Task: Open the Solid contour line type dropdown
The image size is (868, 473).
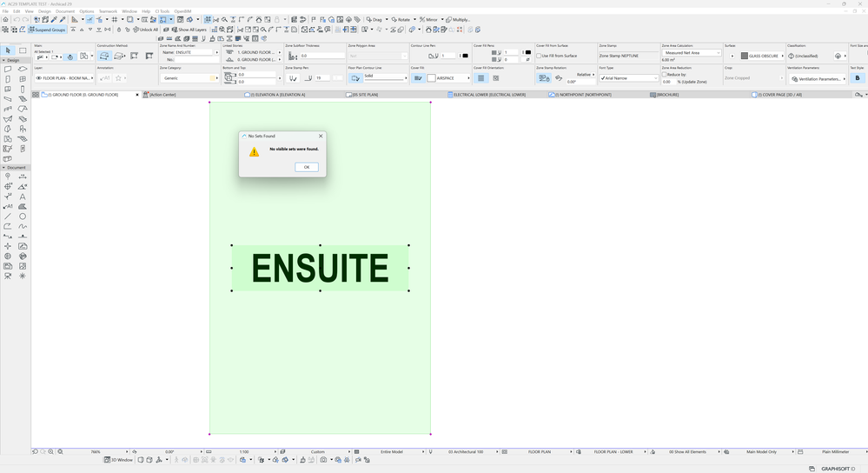Action: tap(385, 77)
